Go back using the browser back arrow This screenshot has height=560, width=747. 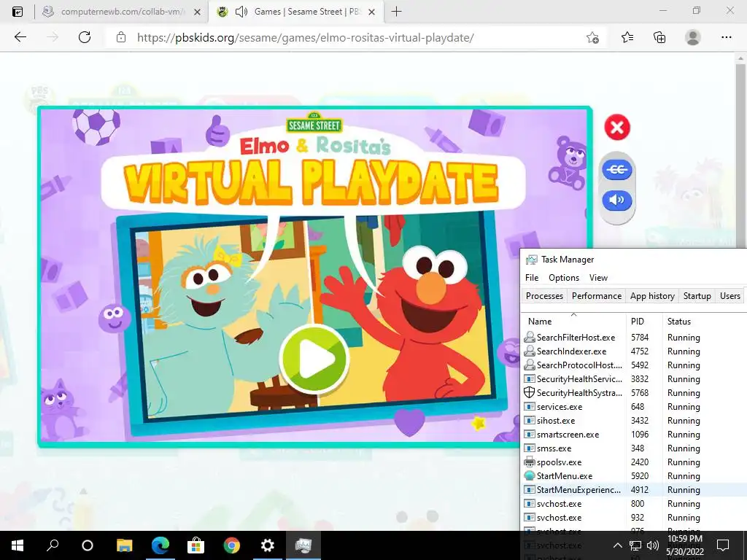click(x=20, y=37)
